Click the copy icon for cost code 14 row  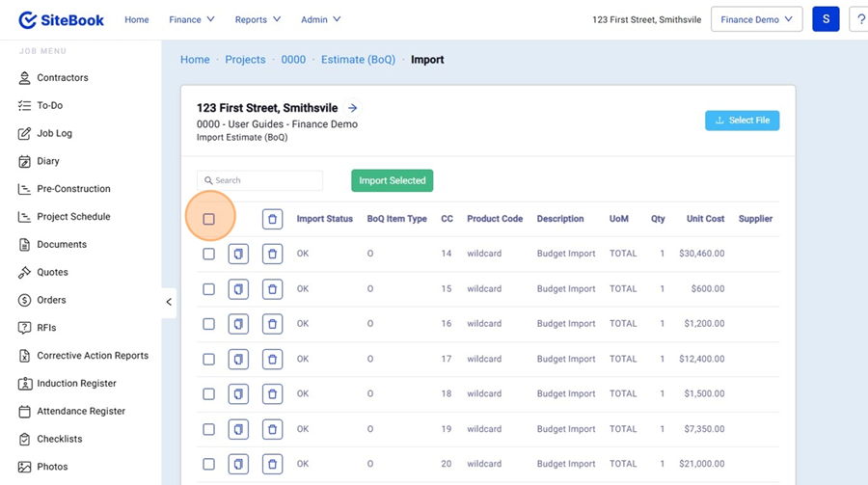[x=238, y=254]
